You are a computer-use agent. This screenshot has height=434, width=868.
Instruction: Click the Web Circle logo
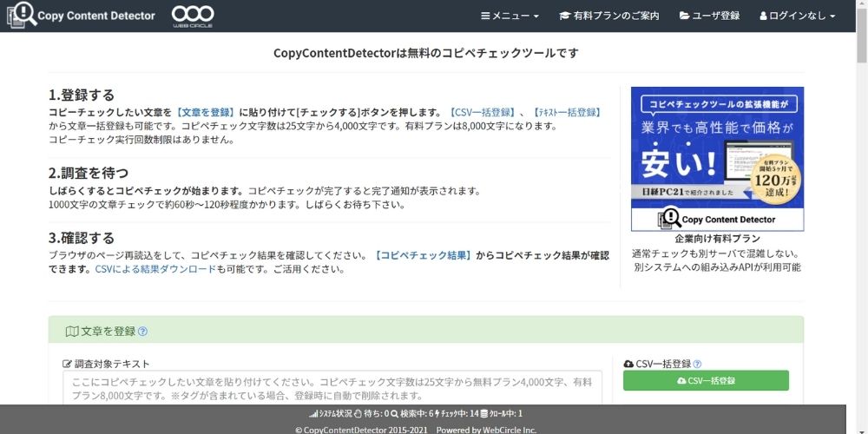[193, 15]
